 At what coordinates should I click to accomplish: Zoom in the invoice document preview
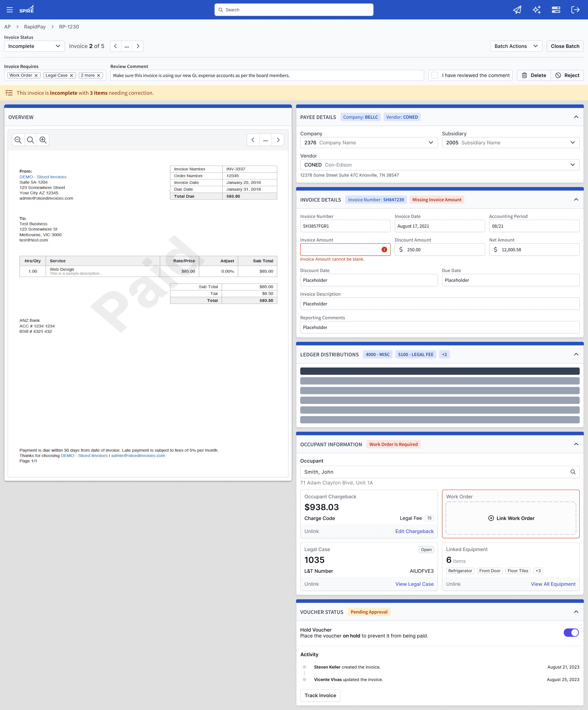tap(43, 140)
